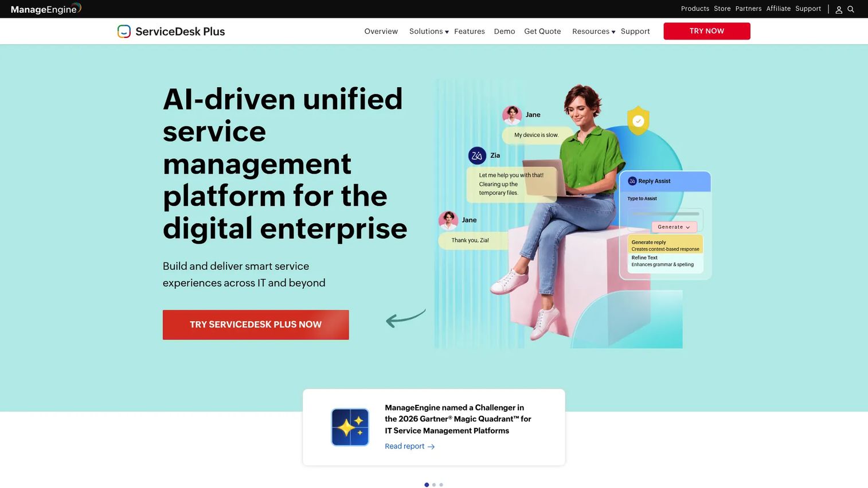The width and height of the screenshot is (868, 488).
Task: Click Jane's avatar beside 'My device is slow'
Action: [x=512, y=115]
